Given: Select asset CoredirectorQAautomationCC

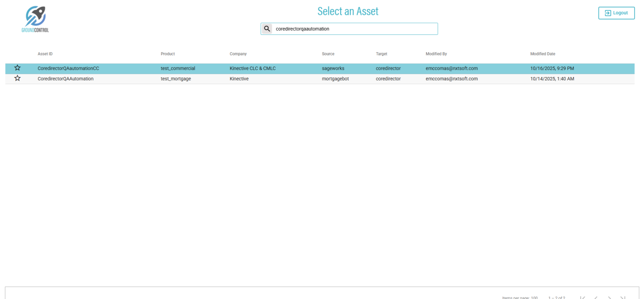Looking at the screenshot, I should pyautogui.click(x=69, y=68).
